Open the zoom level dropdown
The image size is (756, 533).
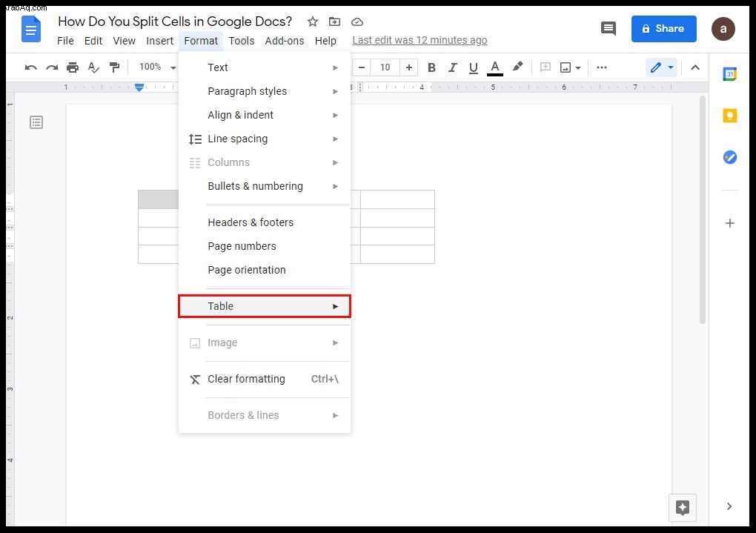coord(157,67)
